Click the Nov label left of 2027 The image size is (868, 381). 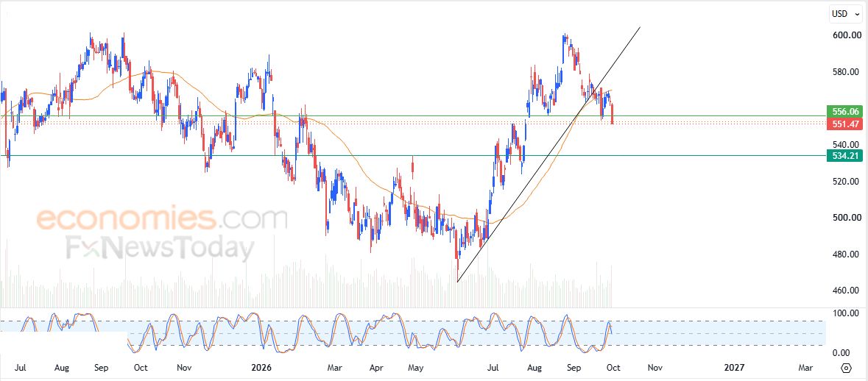[655, 367]
